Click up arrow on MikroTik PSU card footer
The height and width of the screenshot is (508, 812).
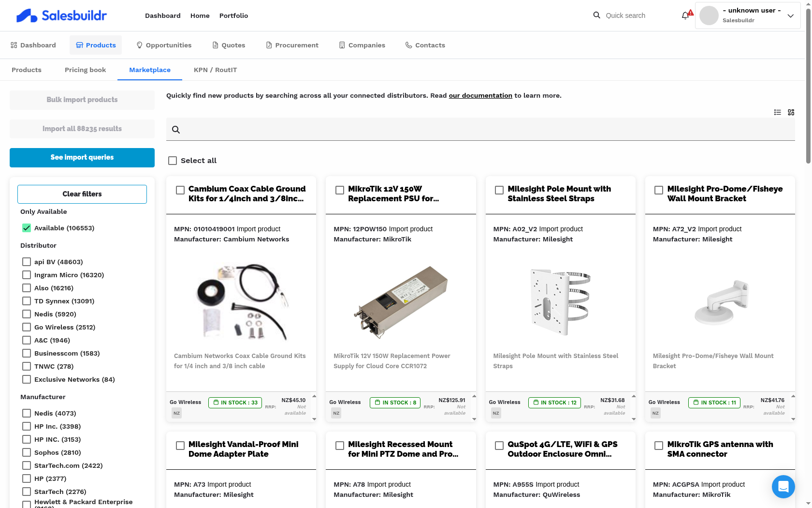474,396
